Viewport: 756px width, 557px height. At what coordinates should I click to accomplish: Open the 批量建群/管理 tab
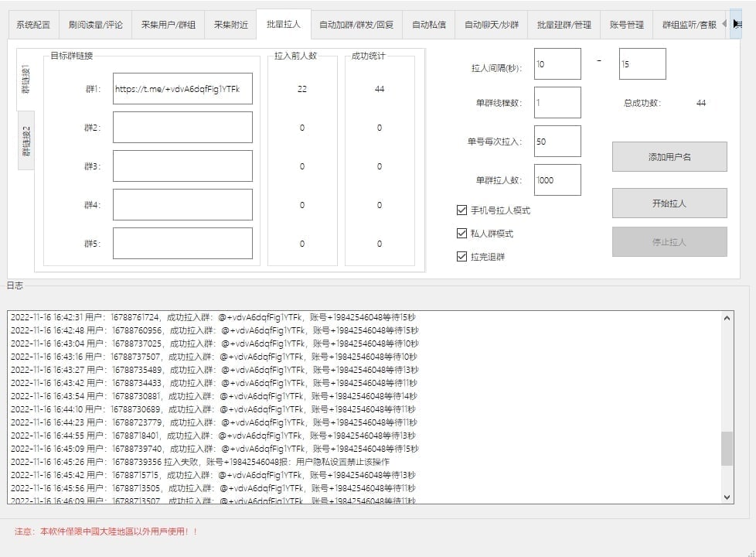click(564, 25)
